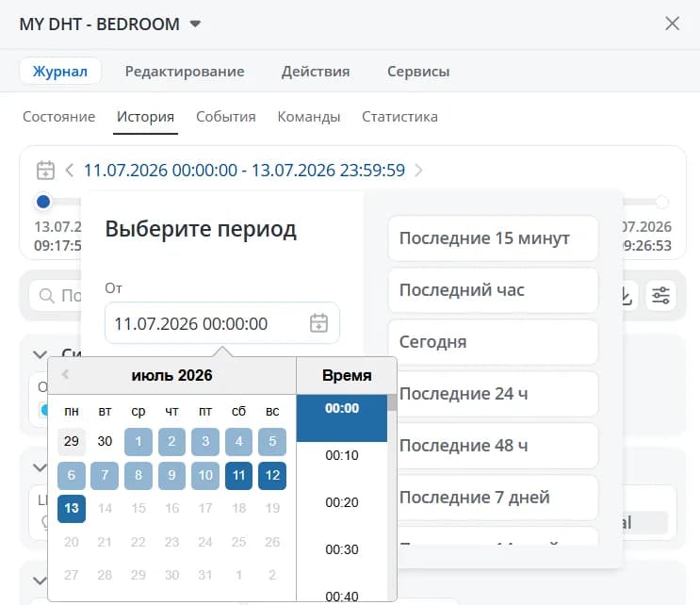
Task: Select July 3 in the calendar
Action: 205,441
